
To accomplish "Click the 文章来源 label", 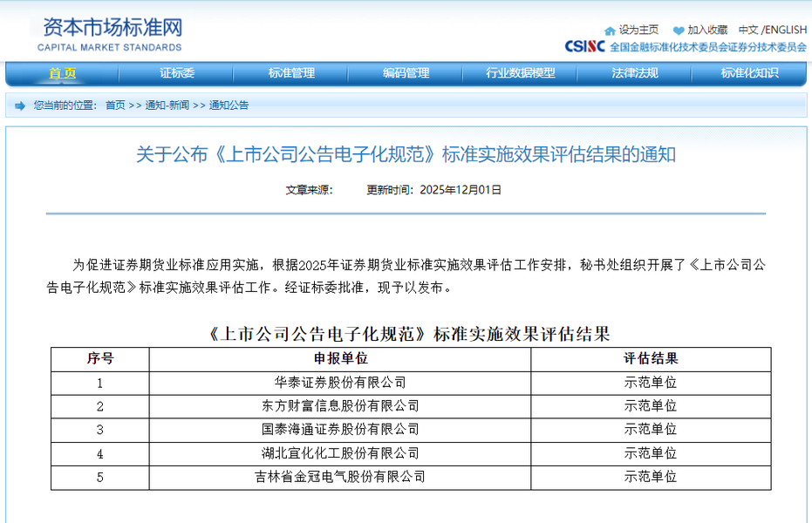I will point(309,190).
